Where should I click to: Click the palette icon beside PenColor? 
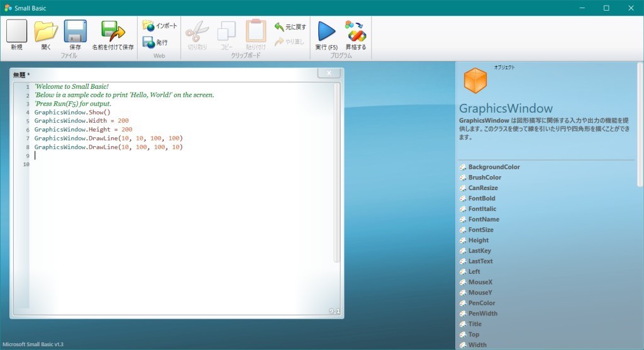click(x=463, y=303)
